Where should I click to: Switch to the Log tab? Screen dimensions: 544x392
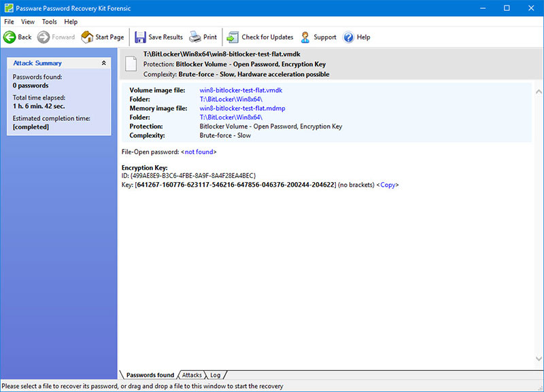point(215,375)
